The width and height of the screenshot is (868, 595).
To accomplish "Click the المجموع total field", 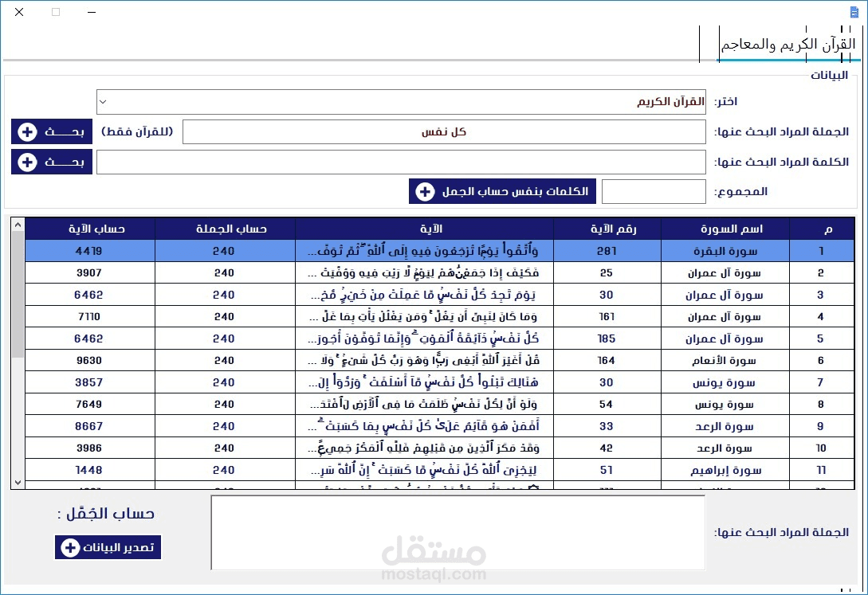I will tap(654, 191).
